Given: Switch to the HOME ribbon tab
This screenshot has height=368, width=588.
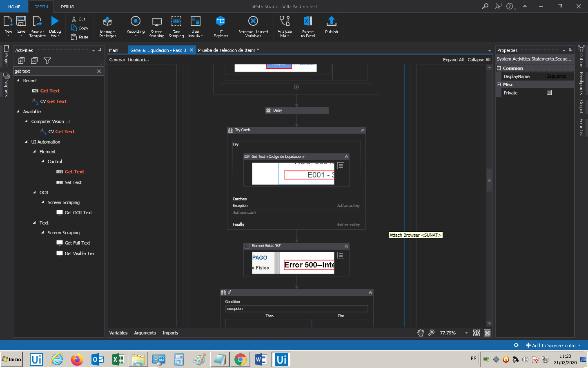Looking at the screenshot, I should click(x=14, y=7).
